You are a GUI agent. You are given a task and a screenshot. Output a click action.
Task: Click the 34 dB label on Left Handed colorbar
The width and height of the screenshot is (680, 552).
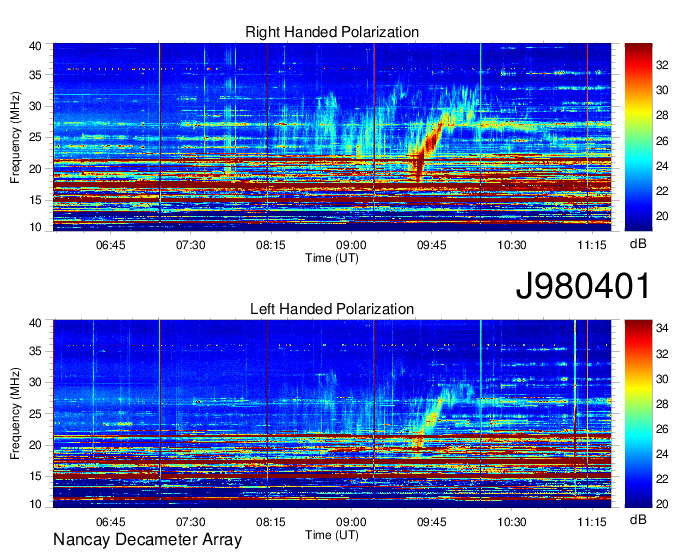coord(662,329)
